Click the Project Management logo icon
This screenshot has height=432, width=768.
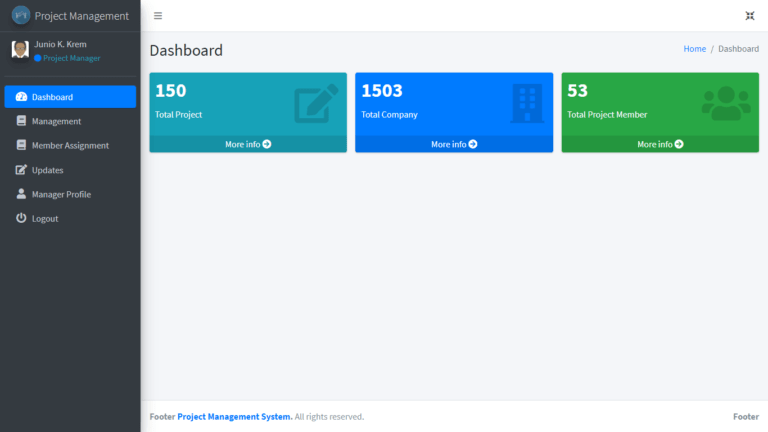[21, 16]
